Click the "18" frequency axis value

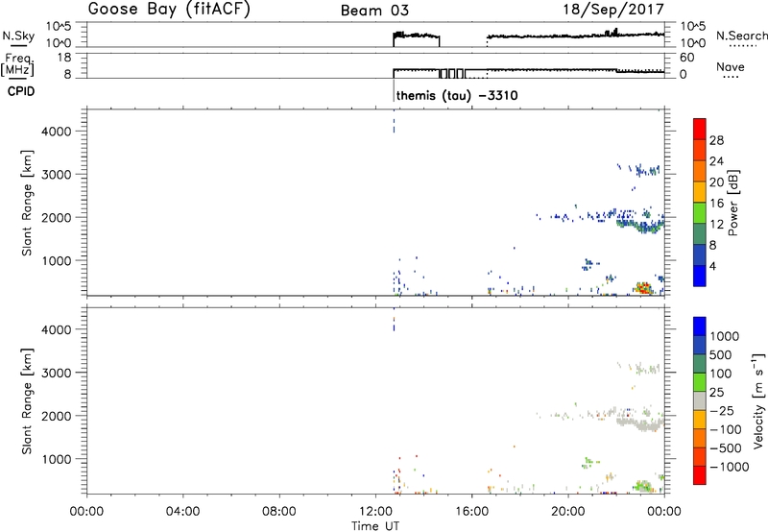tap(63, 58)
